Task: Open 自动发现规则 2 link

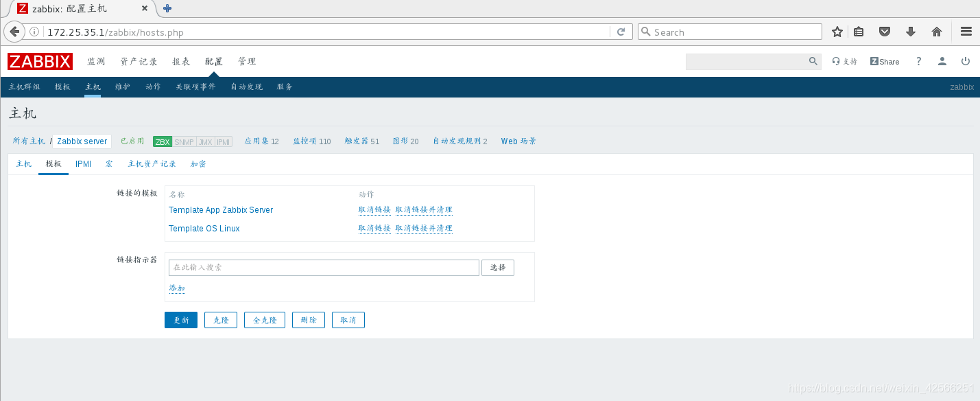Action: tap(459, 141)
